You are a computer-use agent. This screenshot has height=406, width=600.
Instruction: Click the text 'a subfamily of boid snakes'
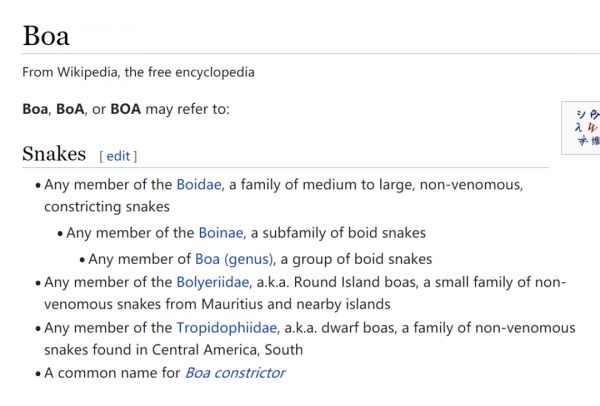pyautogui.click(x=338, y=232)
